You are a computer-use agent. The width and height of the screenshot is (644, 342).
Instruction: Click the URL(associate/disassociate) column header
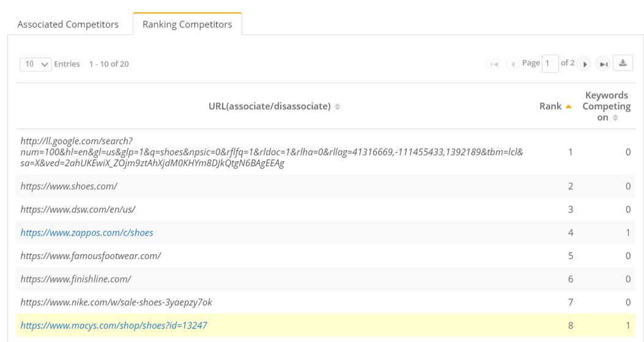270,106
